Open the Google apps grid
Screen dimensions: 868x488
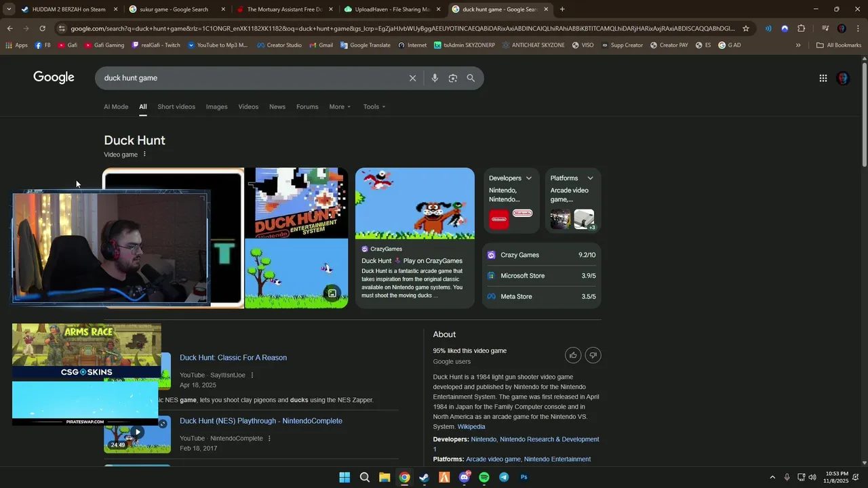[823, 78]
